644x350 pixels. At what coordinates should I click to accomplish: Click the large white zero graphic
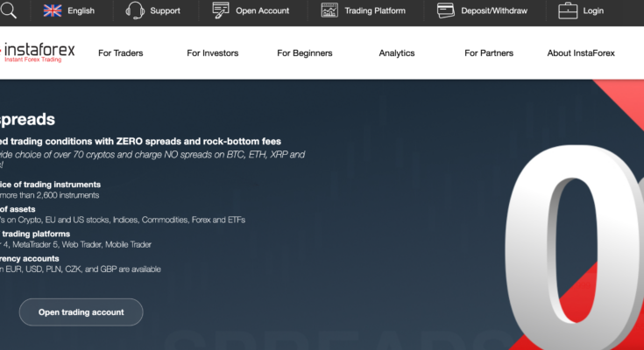[573, 246]
